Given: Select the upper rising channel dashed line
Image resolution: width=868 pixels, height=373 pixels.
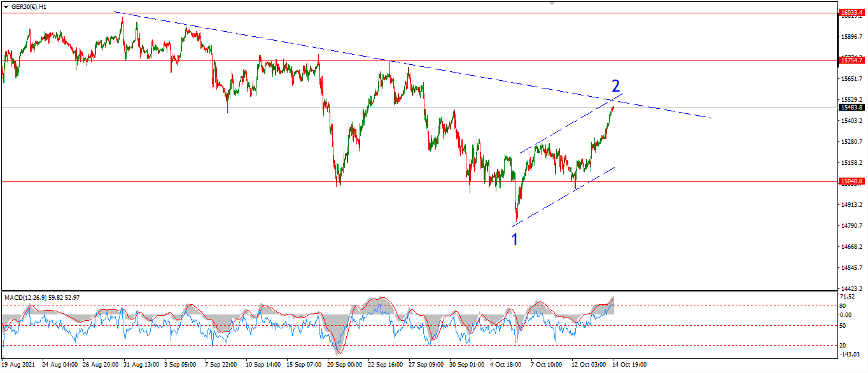Looking at the screenshot, I should pos(571,123).
